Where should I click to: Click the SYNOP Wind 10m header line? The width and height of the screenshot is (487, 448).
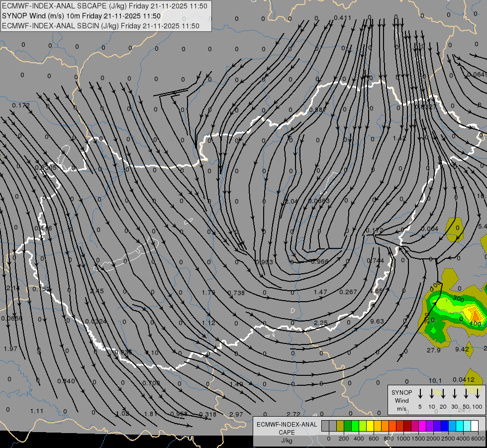(x=82, y=16)
